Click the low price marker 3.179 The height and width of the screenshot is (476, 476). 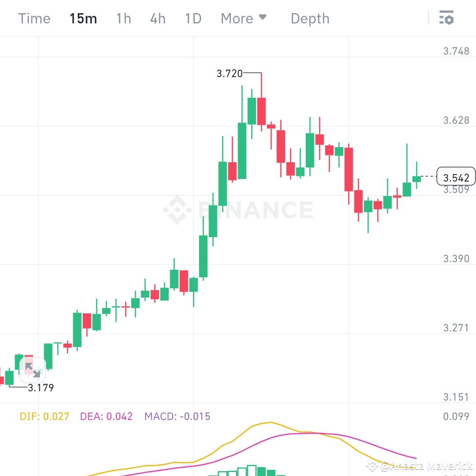41,388
